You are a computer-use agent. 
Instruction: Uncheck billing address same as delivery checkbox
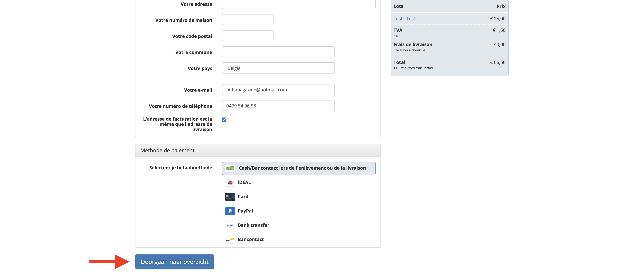coord(224,120)
